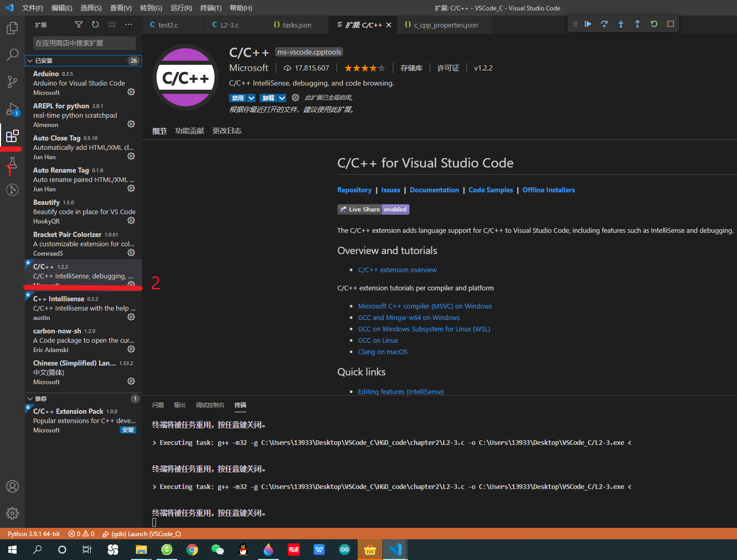737x560 pixels.
Task: Click the Offline Installers link
Action: [x=548, y=190]
